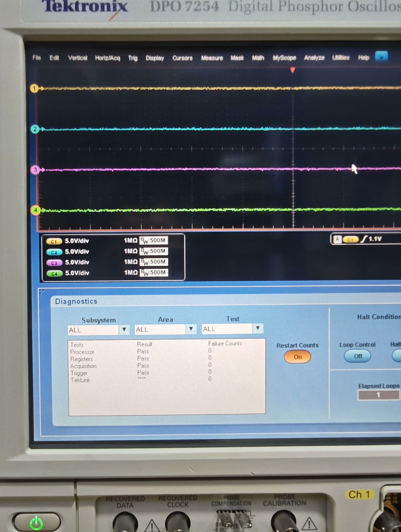Click the Test ALL field
This screenshot has width=401, height=532.
(227, 329)
